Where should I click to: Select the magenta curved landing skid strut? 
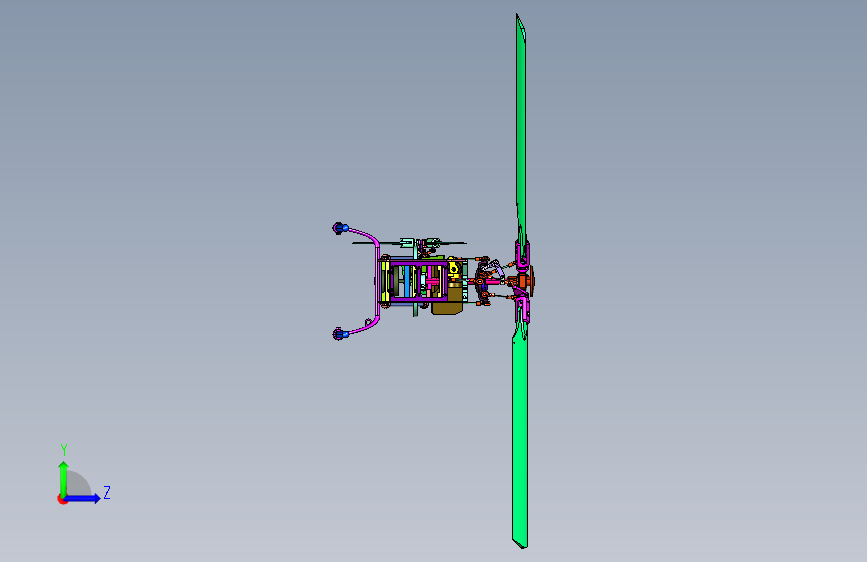tap(376, 282)
